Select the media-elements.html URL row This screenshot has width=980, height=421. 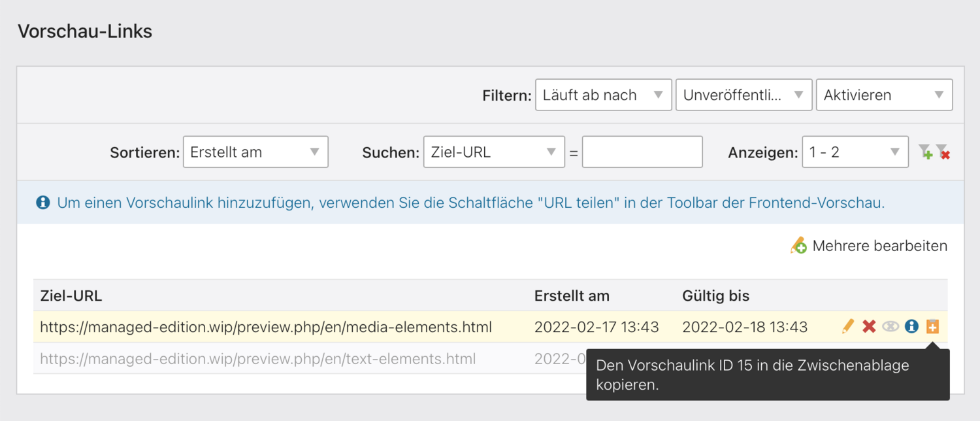[266, 326]
